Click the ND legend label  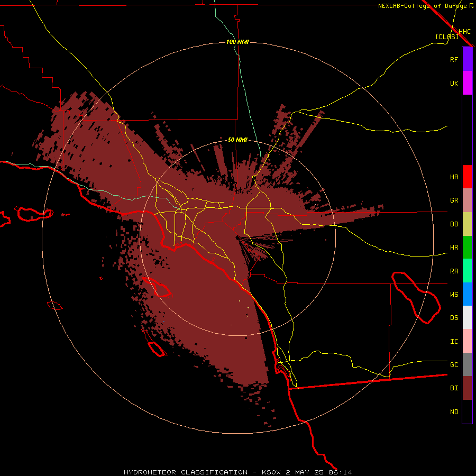tap(454, 412)
